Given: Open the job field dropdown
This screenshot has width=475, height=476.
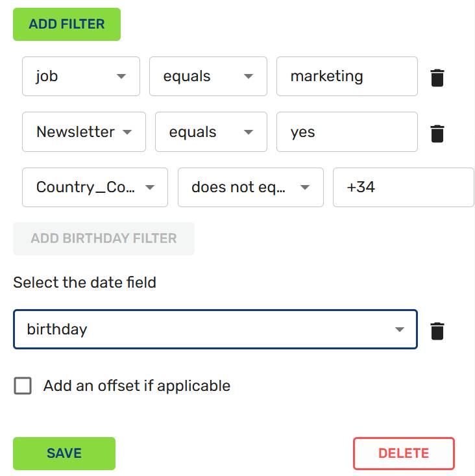Looking at the screenshot, I should pos(81,77).
